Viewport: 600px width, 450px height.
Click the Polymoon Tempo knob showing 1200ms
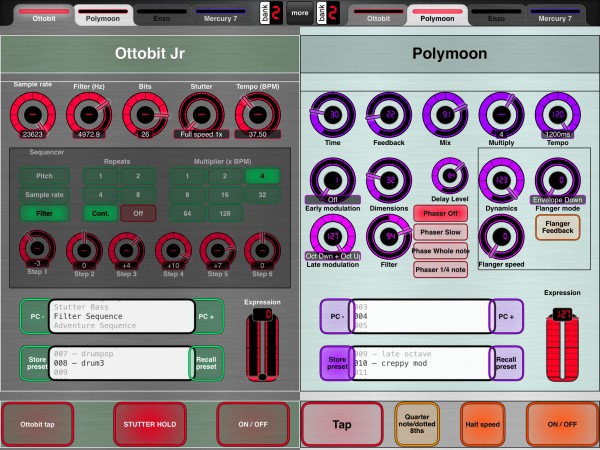click(x=558, y=114)
